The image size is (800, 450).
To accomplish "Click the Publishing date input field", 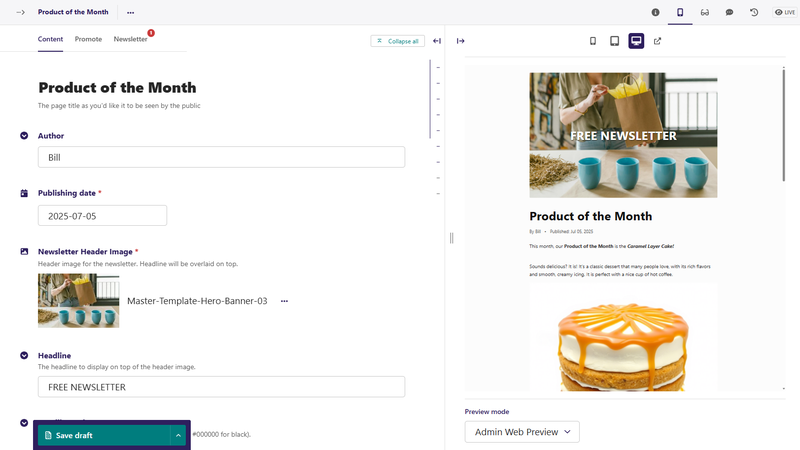I will click(102, 216).
